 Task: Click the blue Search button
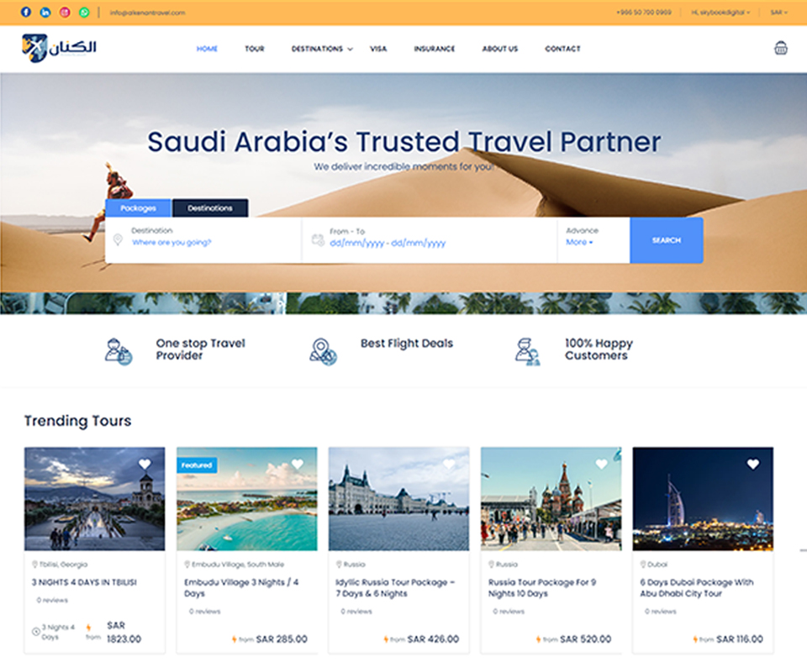click(x=667, y=240)
